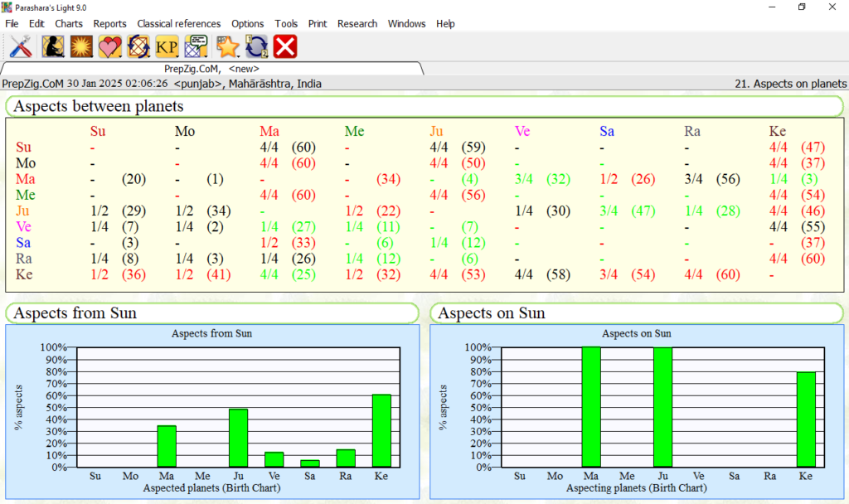Click the Ke column header in aspects table

pos(777,131)
